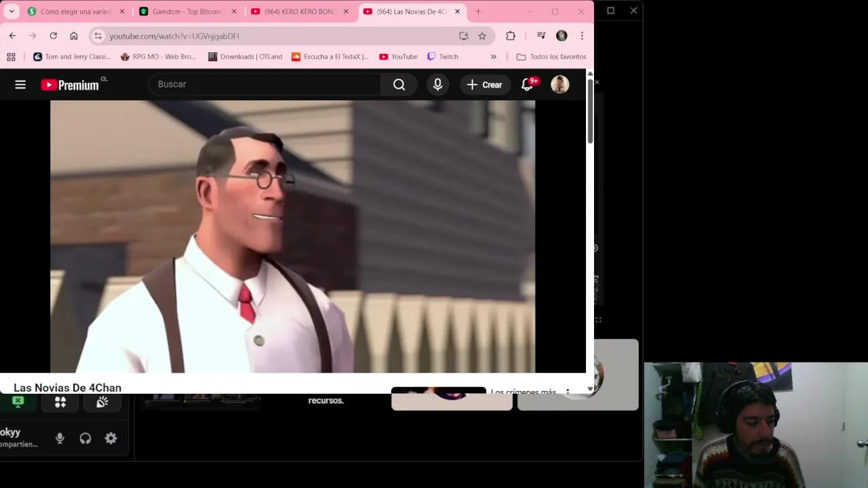Open the YouTube bookmark
The height and width of the screenshot is (488, 868).
pyautogui.click(x=398, y=57)
